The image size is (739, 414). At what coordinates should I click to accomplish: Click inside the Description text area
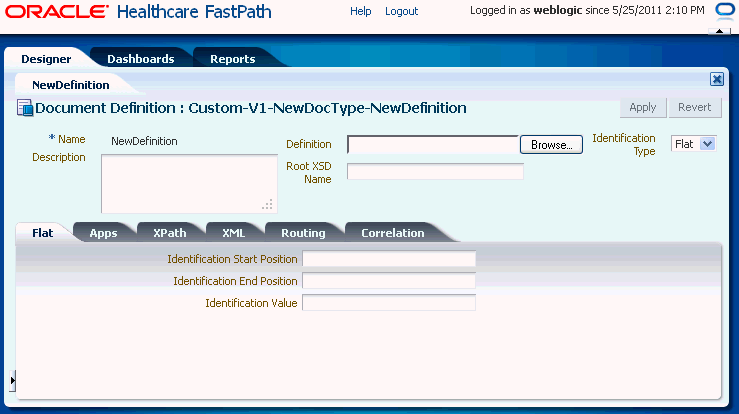pos(189,184)
